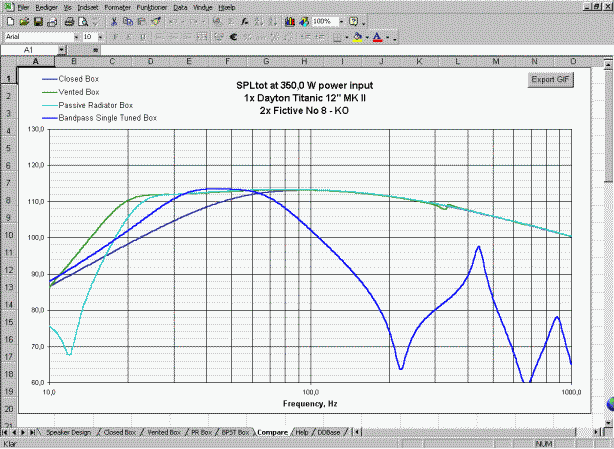The height and width of the screenshot is (449, 614).
Task: Open the Insert Function fx icon
Action: click(244, 22)
